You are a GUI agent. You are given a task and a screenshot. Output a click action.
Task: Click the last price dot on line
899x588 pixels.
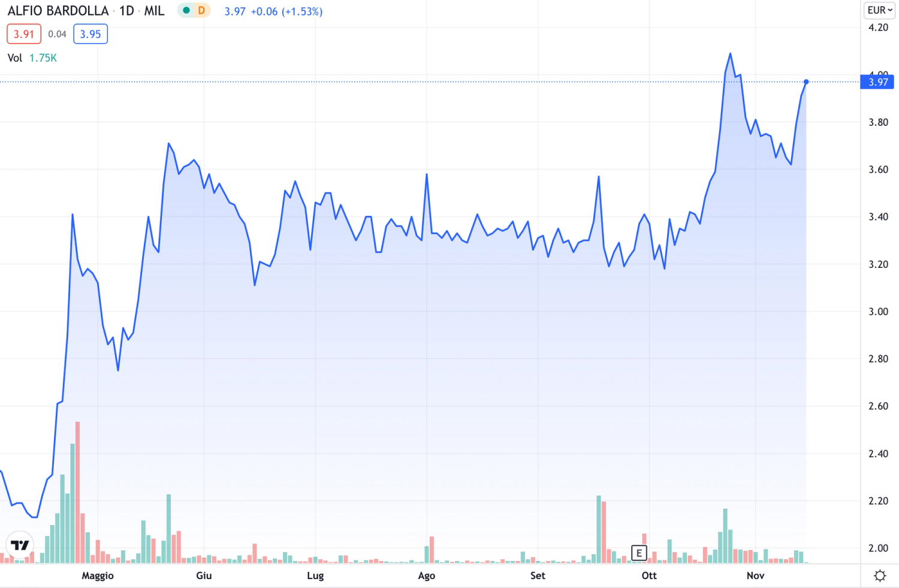(806, 82)
